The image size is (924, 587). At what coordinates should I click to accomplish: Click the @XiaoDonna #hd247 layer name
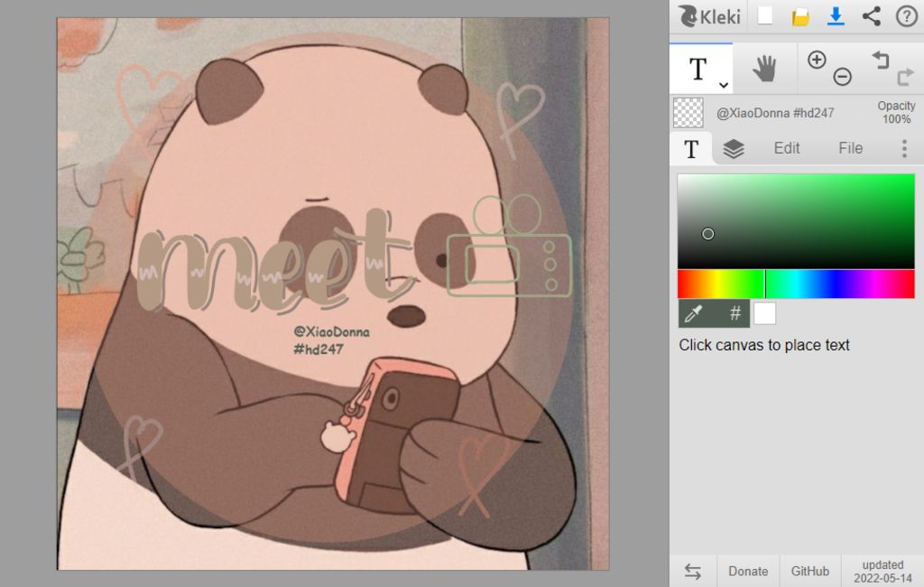pyautogui.click(x=775, y=113)
